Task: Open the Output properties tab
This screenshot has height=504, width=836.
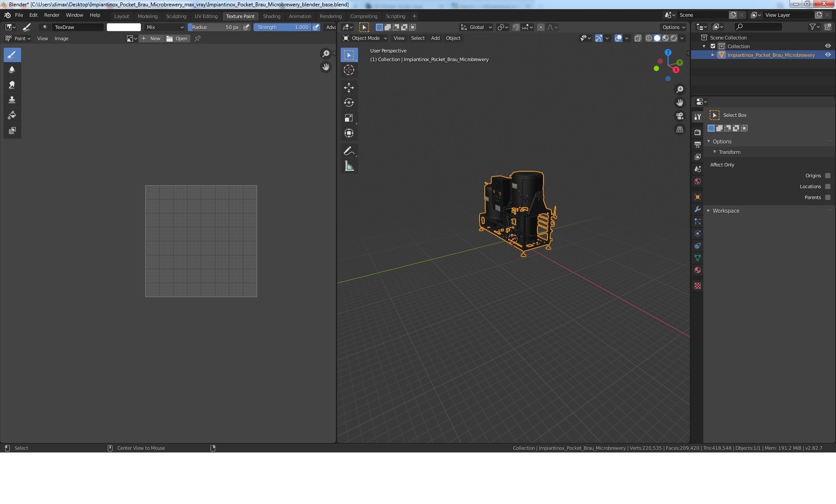Action: pyautogui.click(x=697, y=145)
